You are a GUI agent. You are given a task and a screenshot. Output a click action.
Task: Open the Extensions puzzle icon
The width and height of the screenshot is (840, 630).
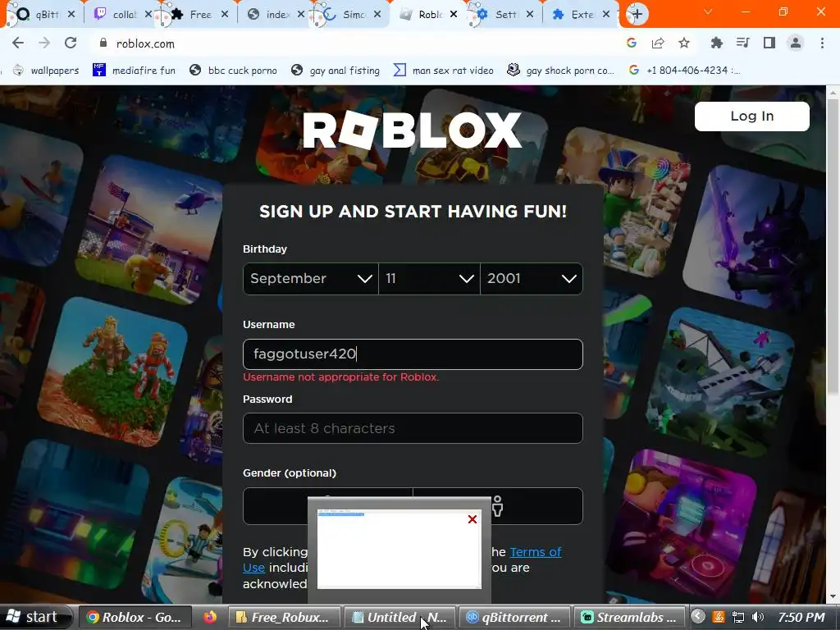(716, 43)
